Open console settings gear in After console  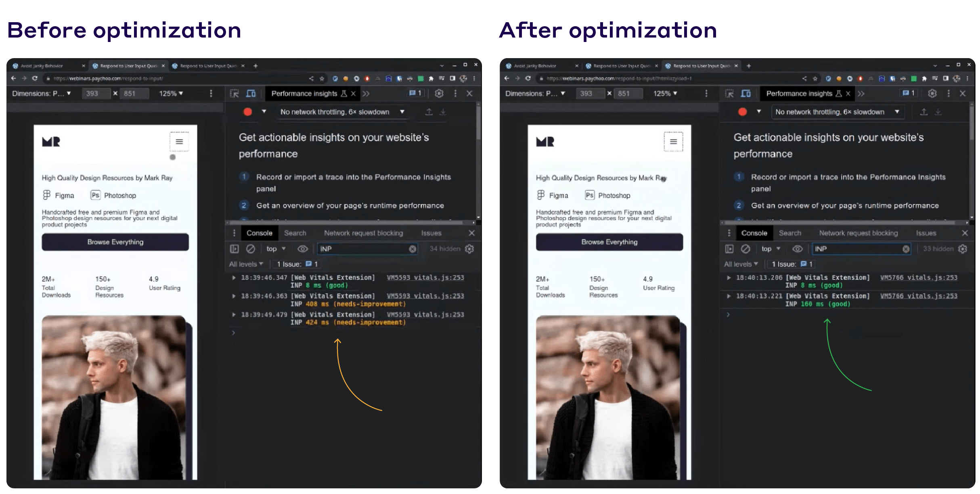click(x=963, y=249)
